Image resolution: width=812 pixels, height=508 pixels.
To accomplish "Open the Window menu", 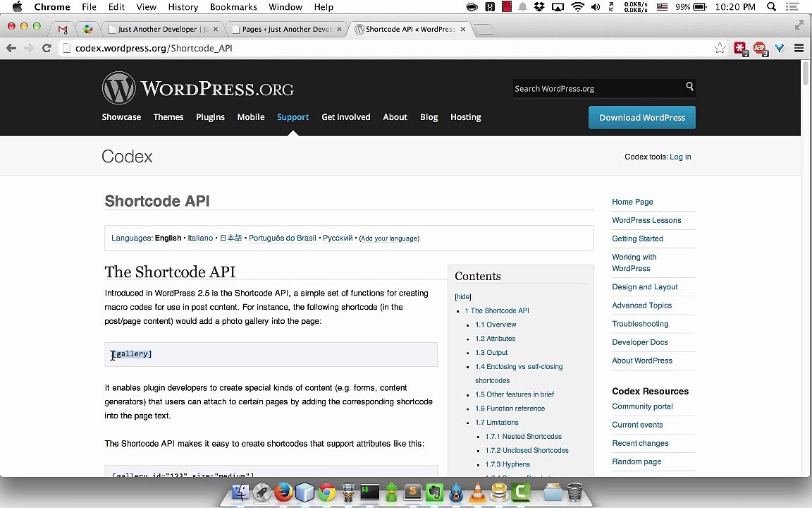I will pyautogui.click(x=285, y=7).
